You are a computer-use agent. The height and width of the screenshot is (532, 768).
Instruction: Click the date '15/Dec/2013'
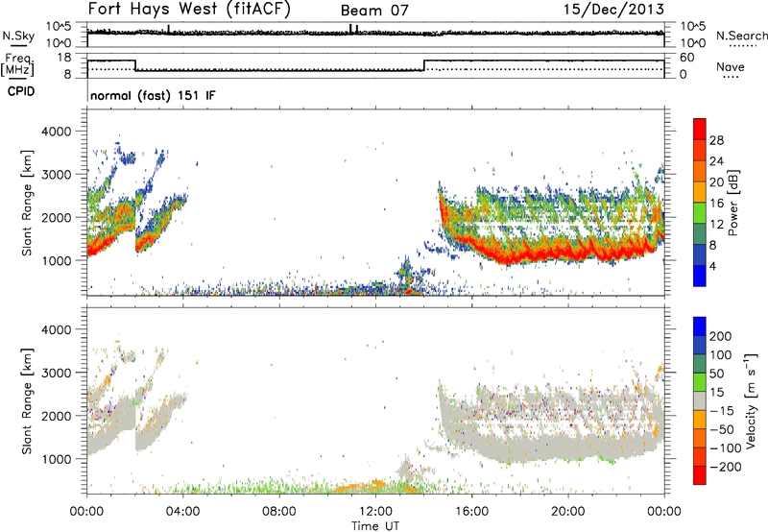(613, 10)
